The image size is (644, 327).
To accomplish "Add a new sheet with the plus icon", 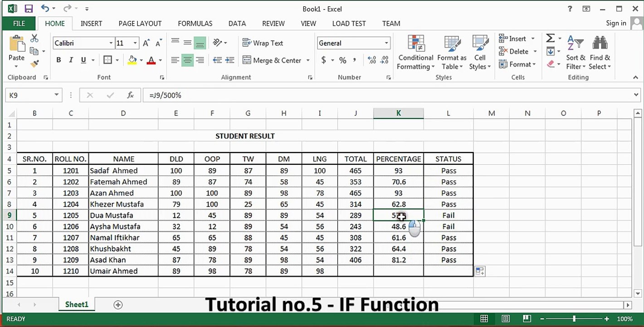I will [118, 305].
